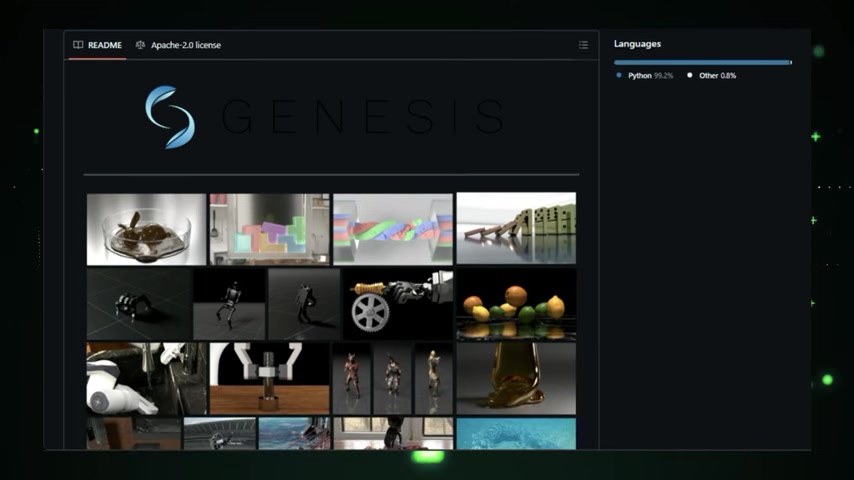Click the Other 0.8% language entry
Viewport: 854px width, 480px height.
[717, 76]
